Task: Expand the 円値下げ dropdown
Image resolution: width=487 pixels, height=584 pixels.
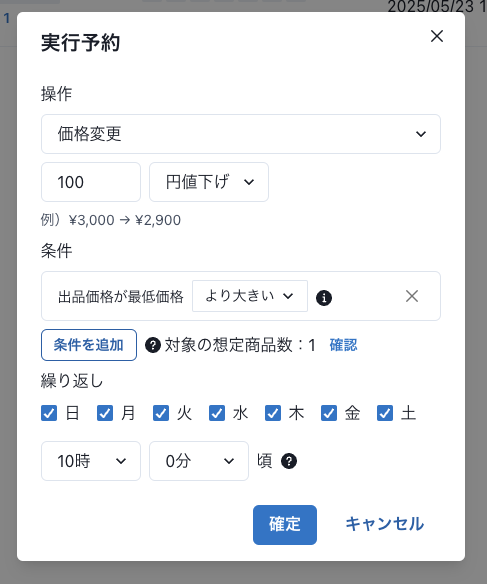Action: pyautogui.click(x=209, y=182)
